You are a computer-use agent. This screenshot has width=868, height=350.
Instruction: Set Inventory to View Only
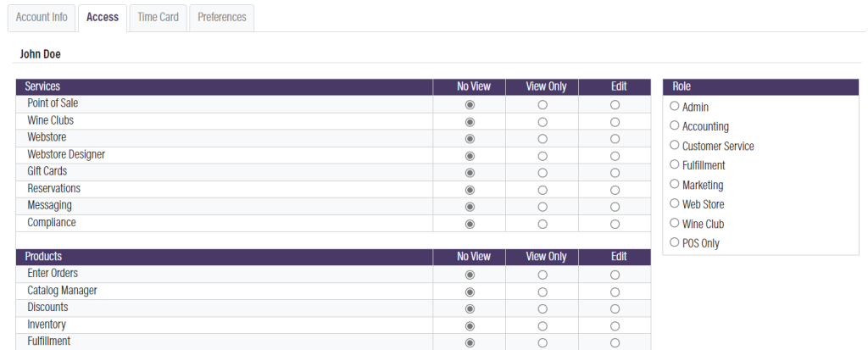pyautogui.click(x=542, y=325)
